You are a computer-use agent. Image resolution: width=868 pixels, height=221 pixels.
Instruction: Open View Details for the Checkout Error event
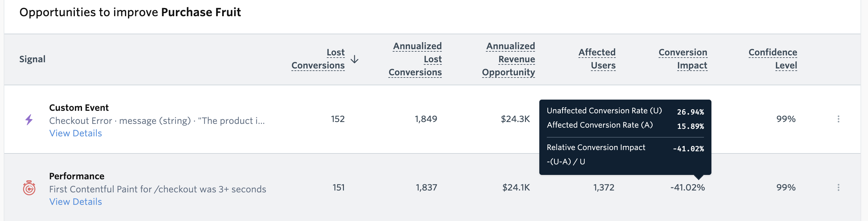tap(75, 133)
